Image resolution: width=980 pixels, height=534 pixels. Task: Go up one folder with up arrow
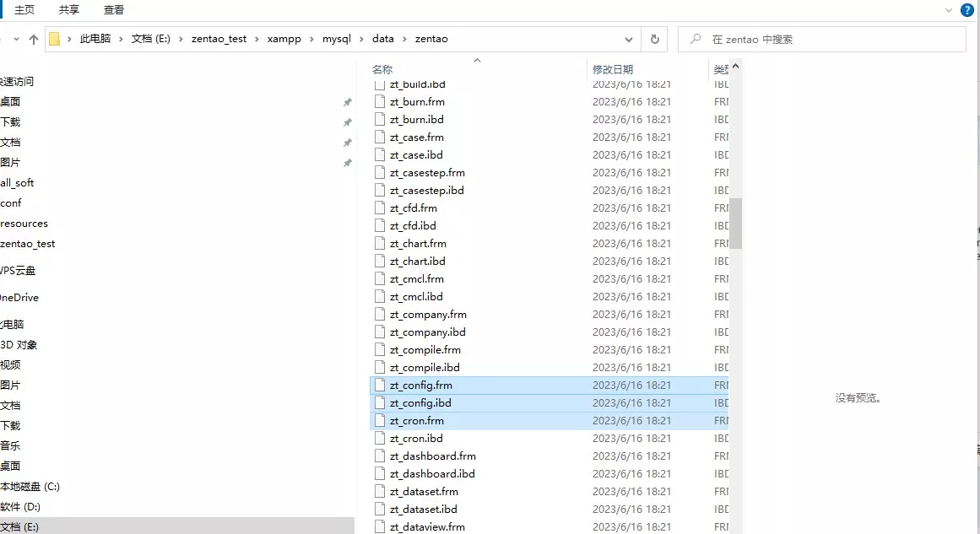click(34, 40)
